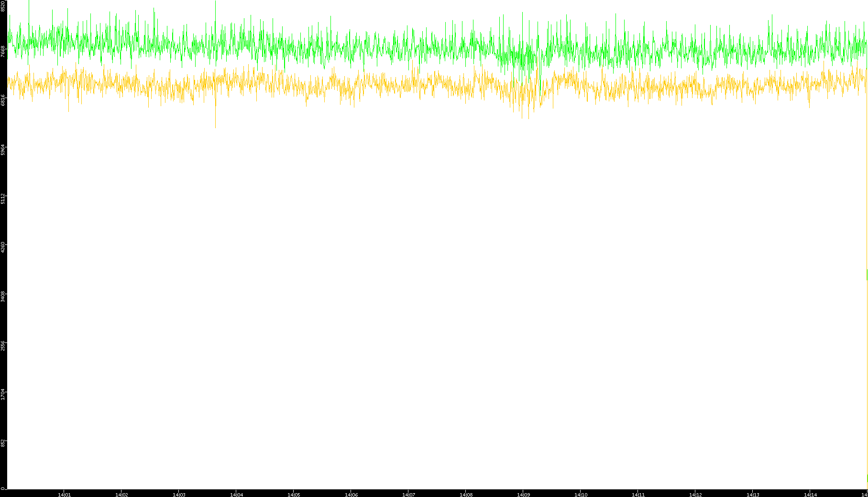Screen dimensions: 868x497
Task: Click the 7668 vertical axis label
Action: pyautogui.click(x=3, y=51)
